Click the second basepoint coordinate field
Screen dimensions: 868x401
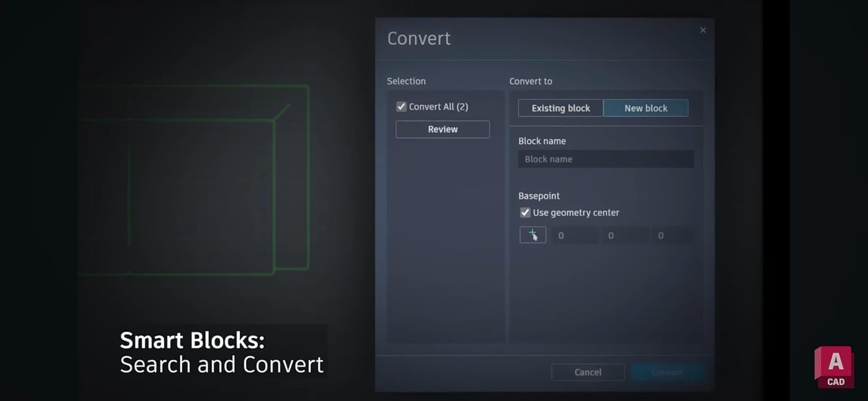coord(625,236)
